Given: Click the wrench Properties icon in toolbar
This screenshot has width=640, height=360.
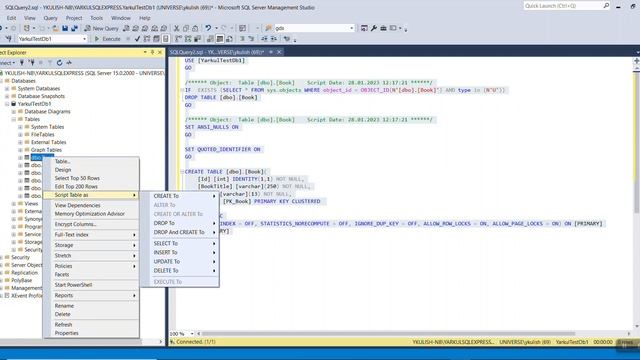Looking at the screenshot, I should [x=373, y=28].
